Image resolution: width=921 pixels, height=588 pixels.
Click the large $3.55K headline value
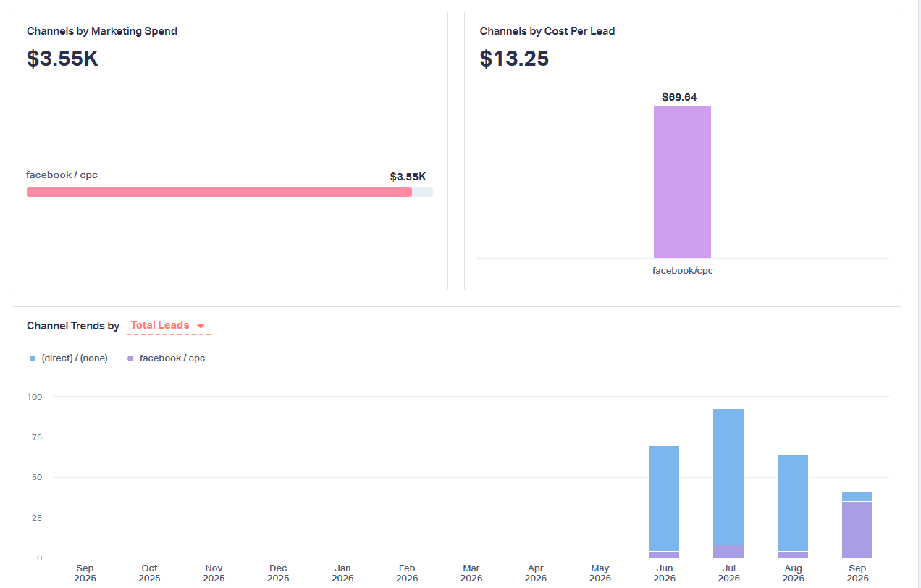click(62, 58)
